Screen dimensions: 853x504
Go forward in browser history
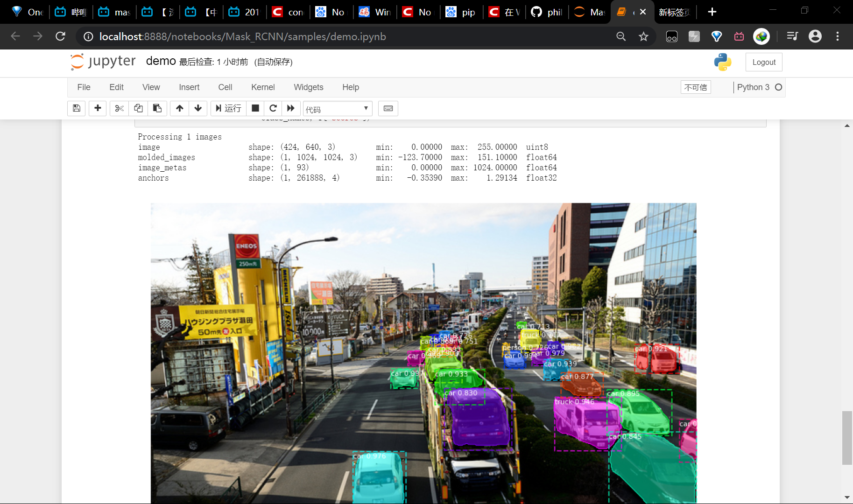coord(38,36)
